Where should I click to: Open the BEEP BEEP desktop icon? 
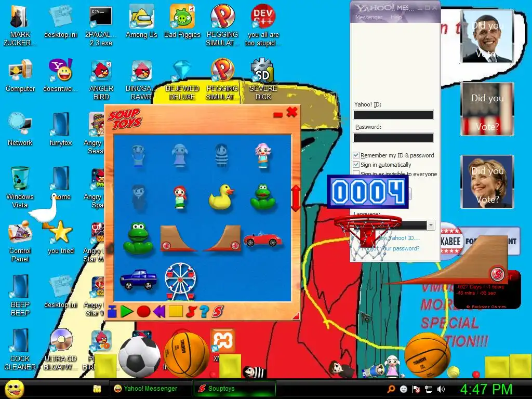20,296
